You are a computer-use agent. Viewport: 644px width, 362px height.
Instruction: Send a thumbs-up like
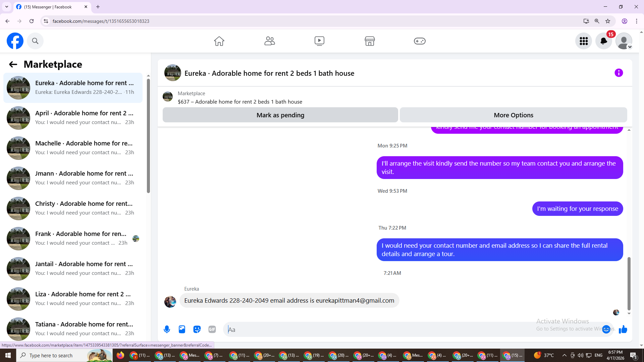coord(623,329)
